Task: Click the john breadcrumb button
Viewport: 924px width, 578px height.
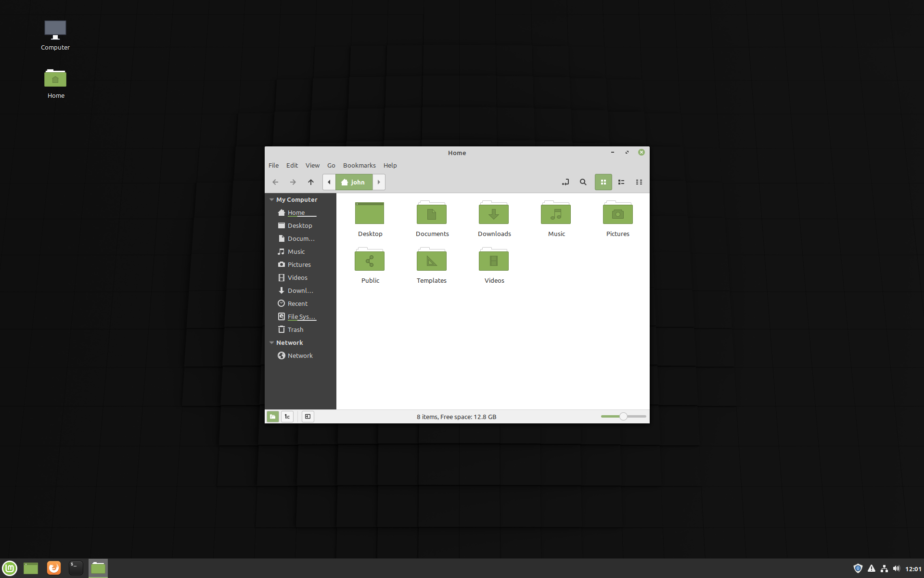Action: pos(354,182)
